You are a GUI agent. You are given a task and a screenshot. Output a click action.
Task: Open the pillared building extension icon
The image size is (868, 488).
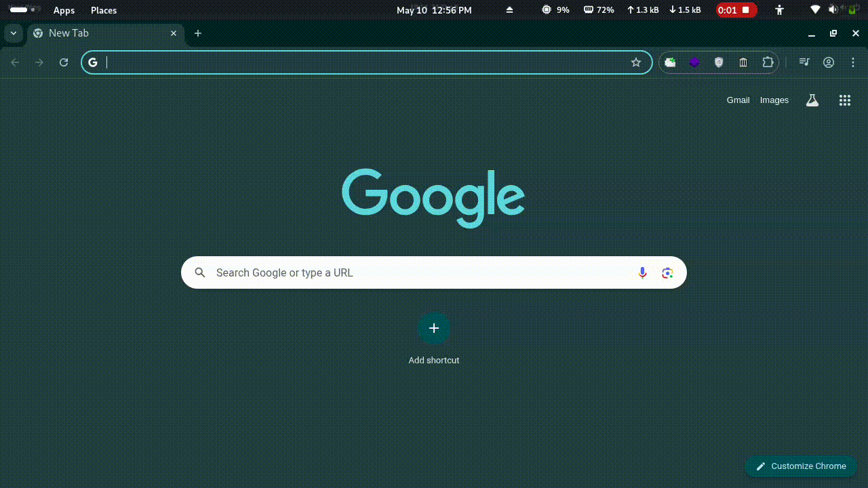pos(743,62)
